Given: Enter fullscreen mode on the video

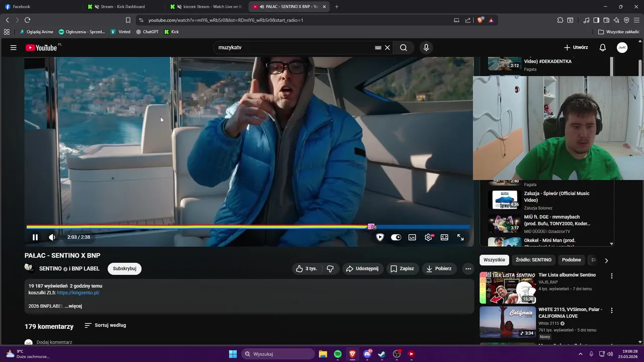Looking at the screenshot, I should tap(460, 237).
